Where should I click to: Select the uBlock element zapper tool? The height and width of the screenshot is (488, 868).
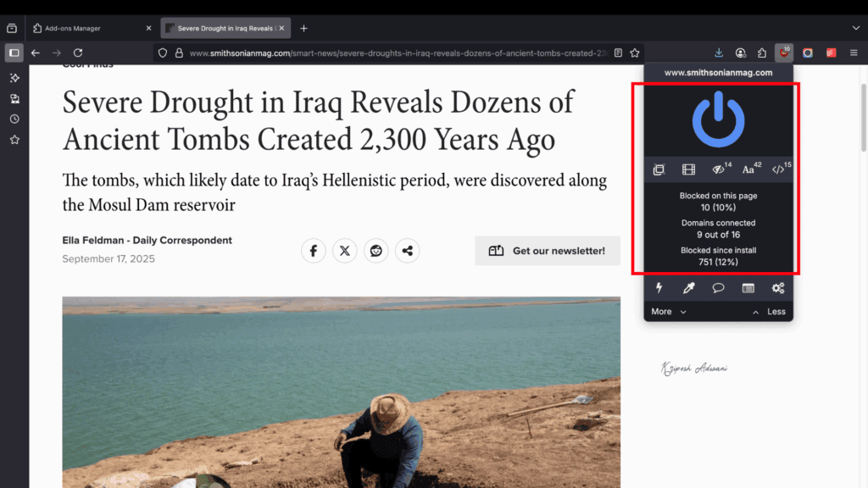pos(659,288)
